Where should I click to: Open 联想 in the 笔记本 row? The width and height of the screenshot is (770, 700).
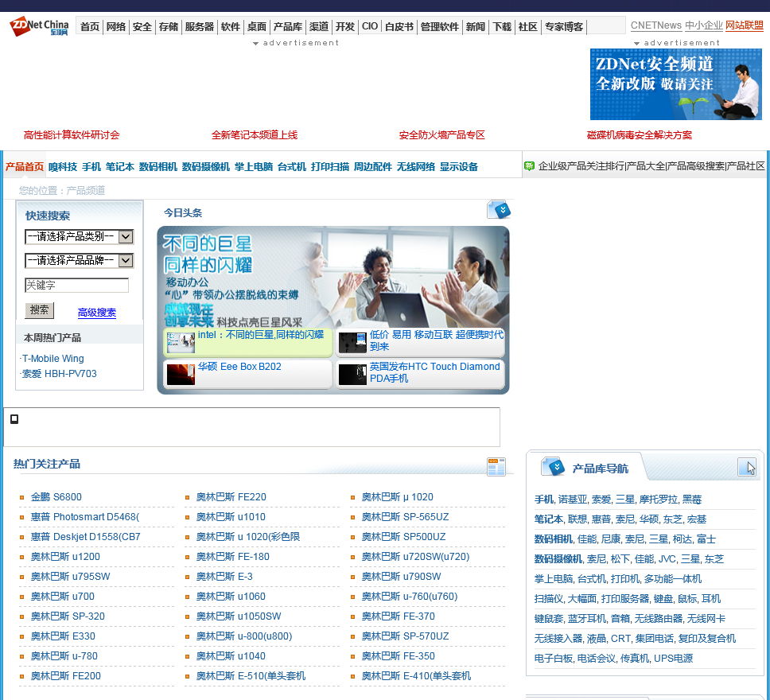[577, 519]
